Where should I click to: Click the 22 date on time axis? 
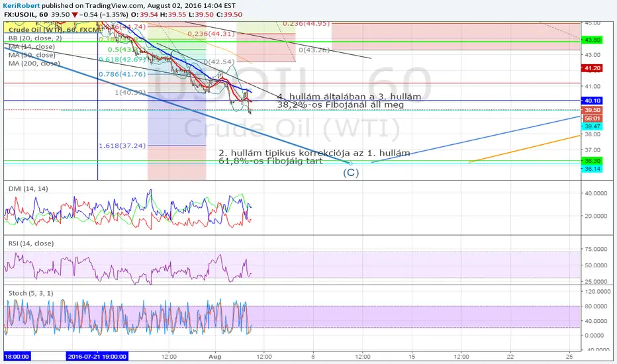click(510, 357)
